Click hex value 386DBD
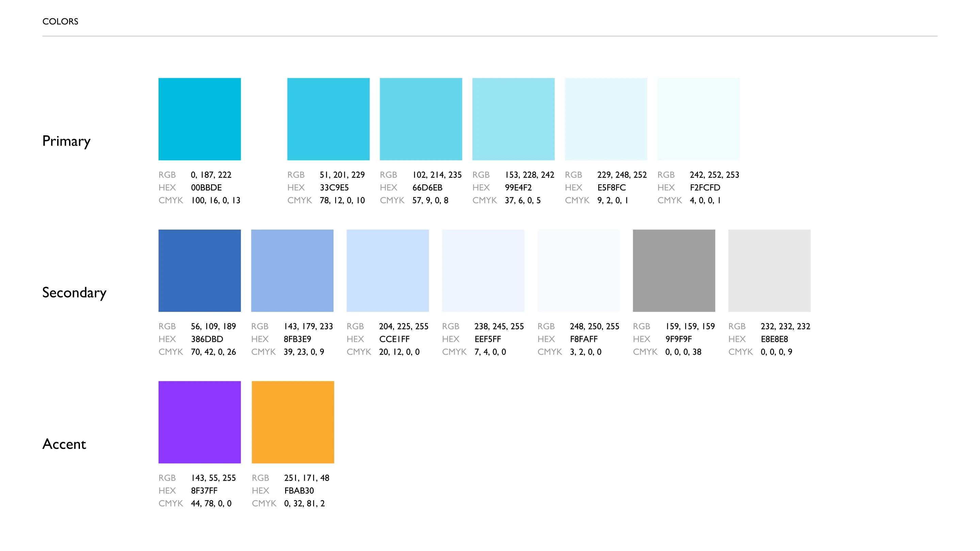Image resolution: width=980 pixels, height=551 pixels. click(207, 339)
